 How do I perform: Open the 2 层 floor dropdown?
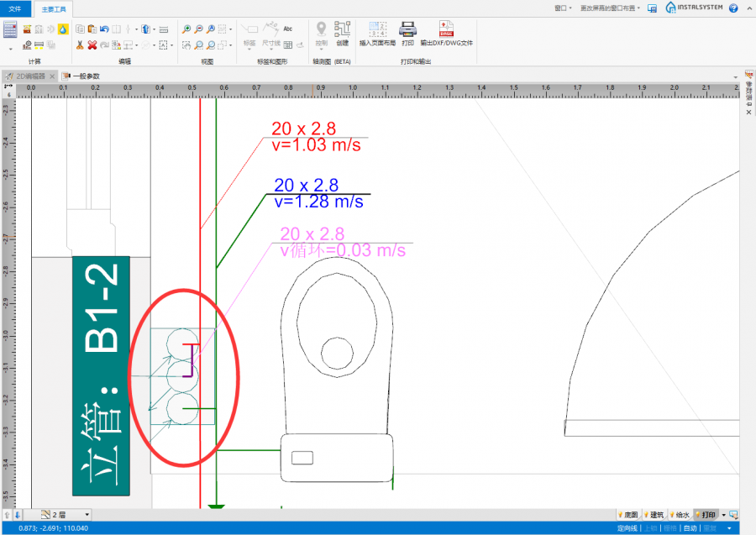pyautogui.click(x=87, y=515)
